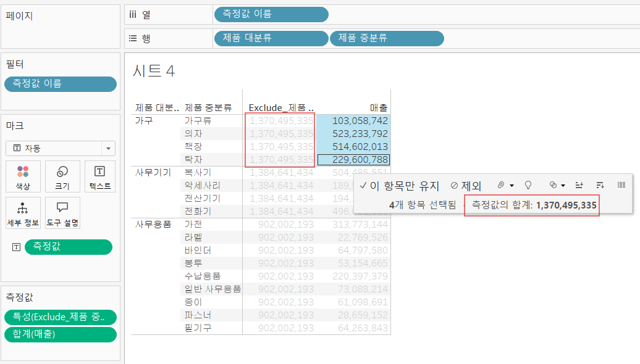The height and width of the screenshot is (364, 640).
Task: Click the 매출 column header
Action: click(379, 107)
